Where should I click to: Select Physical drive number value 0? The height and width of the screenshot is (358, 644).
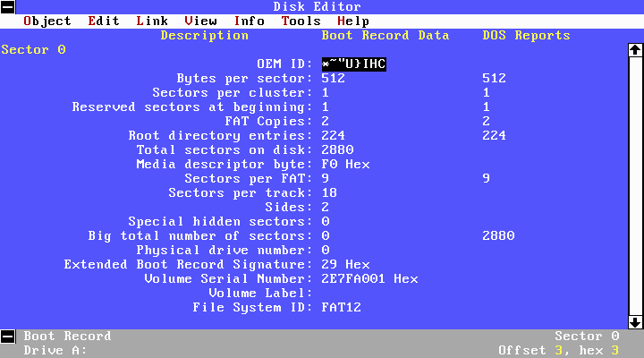click(x=326, y=250)
